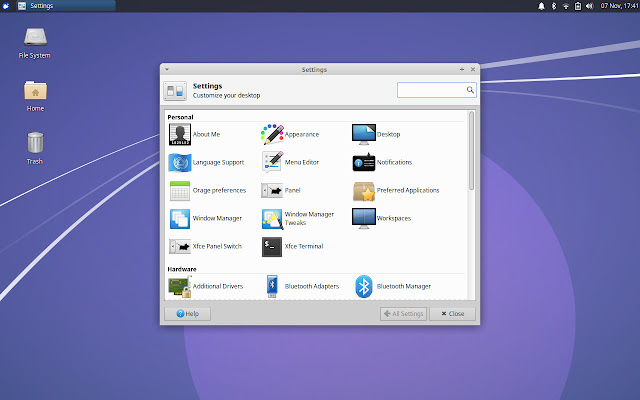Click the Help button

coord(187,313)
